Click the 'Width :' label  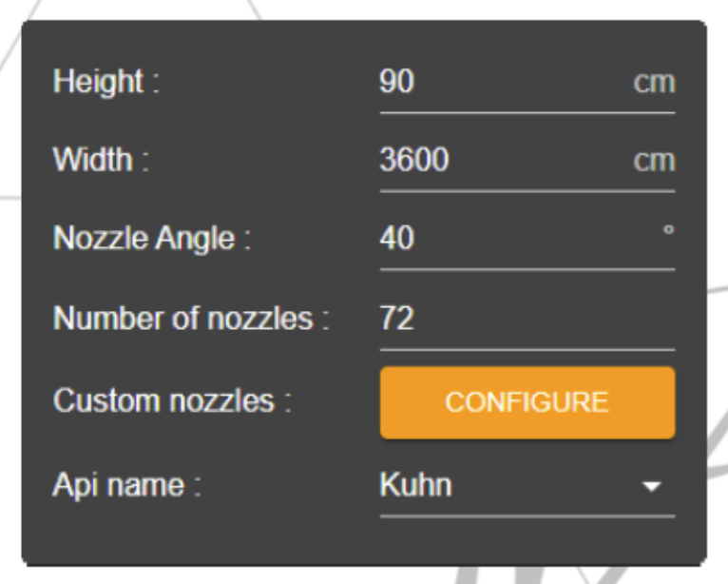(102, 160)
